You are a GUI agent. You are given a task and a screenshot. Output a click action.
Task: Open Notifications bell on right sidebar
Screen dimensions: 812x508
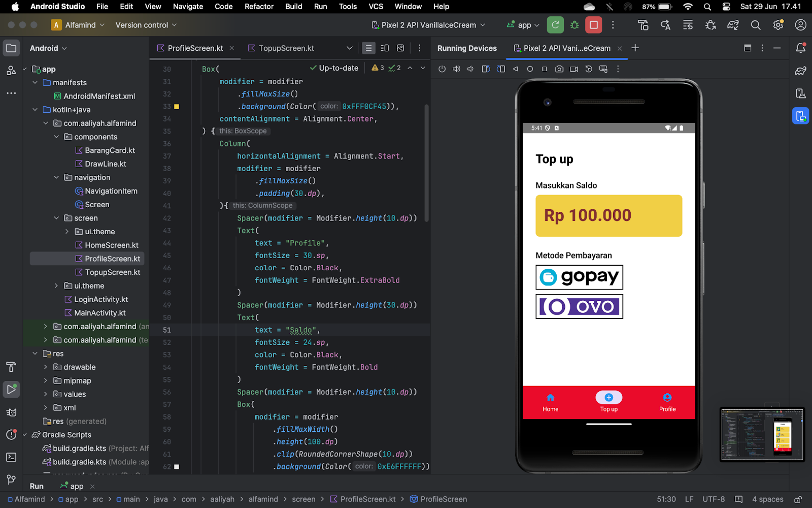(x=801, y=48)
